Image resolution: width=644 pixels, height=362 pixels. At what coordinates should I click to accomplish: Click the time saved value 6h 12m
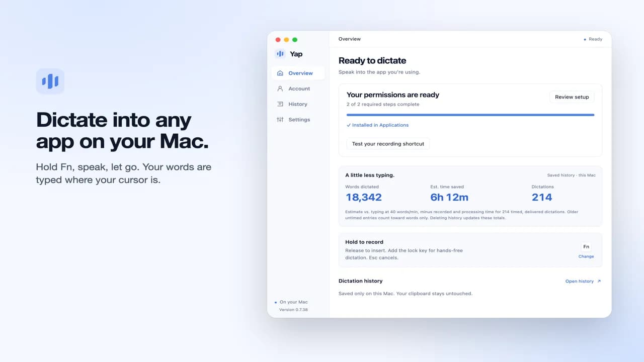[449, 197]
